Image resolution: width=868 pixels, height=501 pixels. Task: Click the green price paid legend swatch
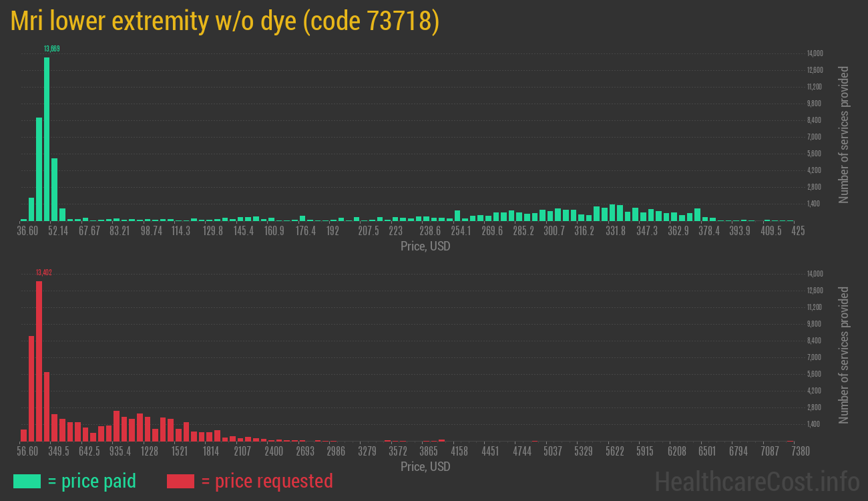pyautogui.click(x=27, y=481)
